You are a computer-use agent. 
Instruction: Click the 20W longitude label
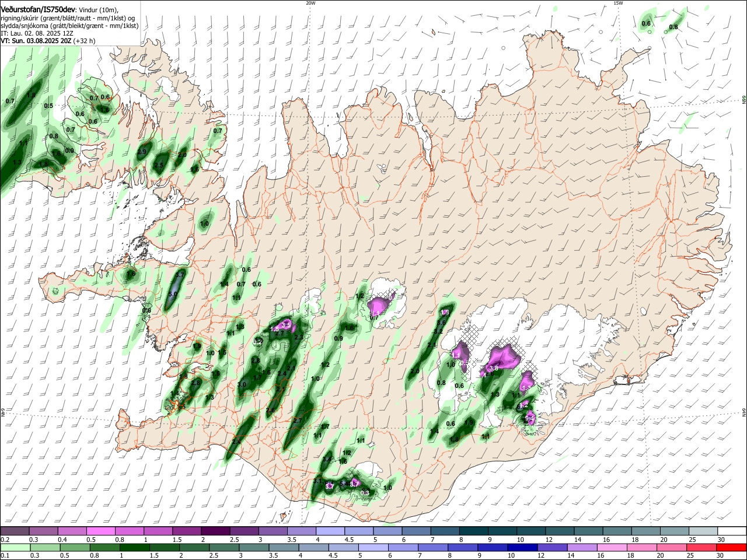(x=311, y=3)
